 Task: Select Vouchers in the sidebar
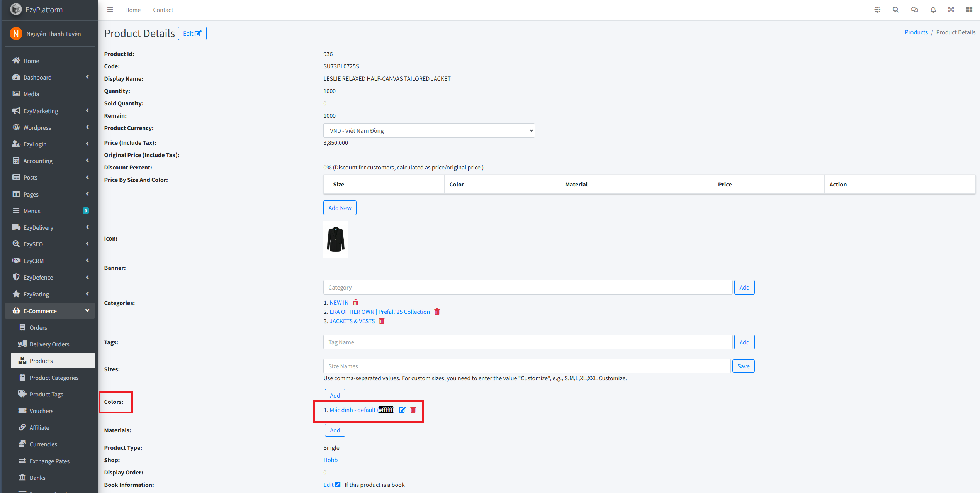pos(41,411)
